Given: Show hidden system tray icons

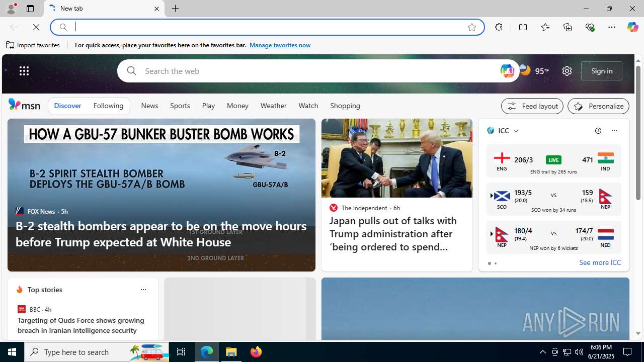Looking at the screenshot, I should point(542,352).
